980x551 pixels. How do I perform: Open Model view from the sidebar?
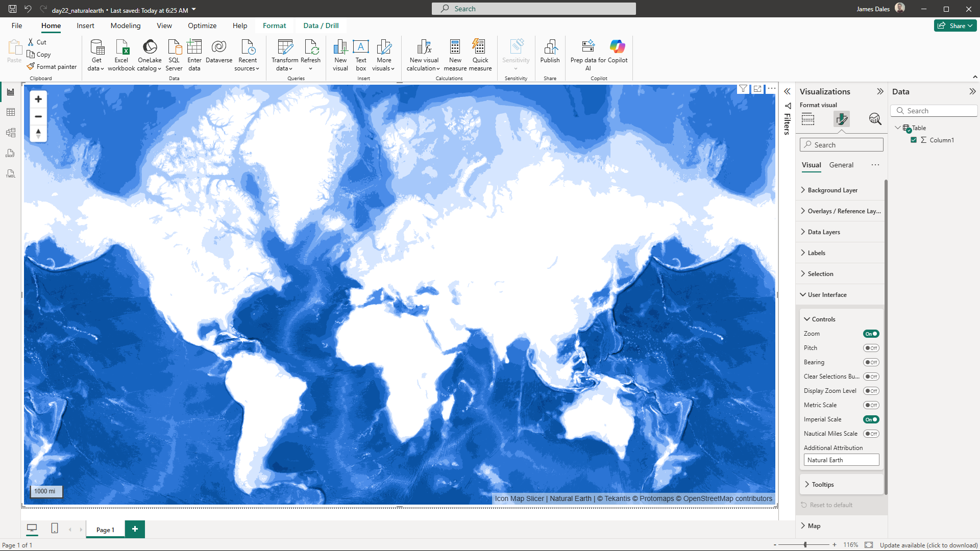pyautogui.click(x=10, y=132)
